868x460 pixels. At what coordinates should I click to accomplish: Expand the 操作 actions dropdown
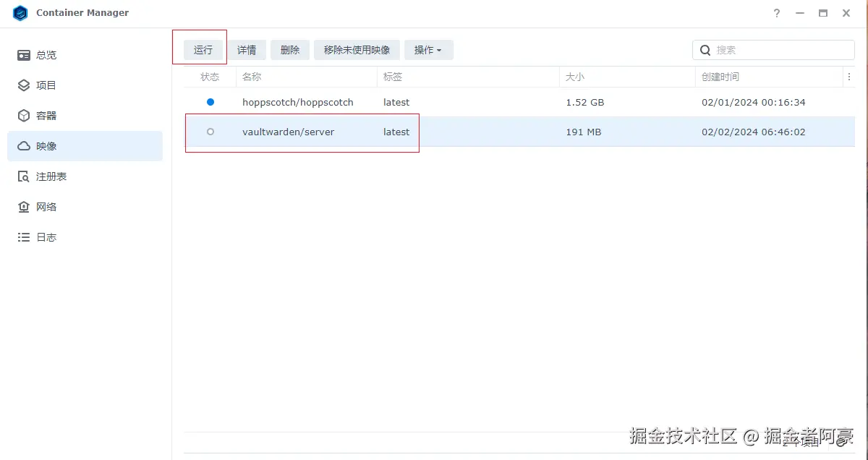428,50
